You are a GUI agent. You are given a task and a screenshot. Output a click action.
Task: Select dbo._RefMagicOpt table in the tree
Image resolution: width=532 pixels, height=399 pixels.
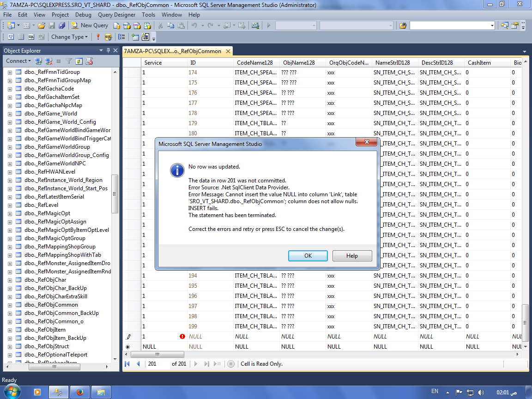[x=47, y=213]
